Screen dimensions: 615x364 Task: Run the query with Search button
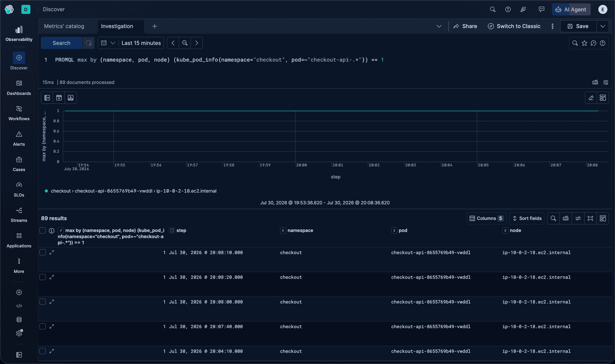(62, 43)
